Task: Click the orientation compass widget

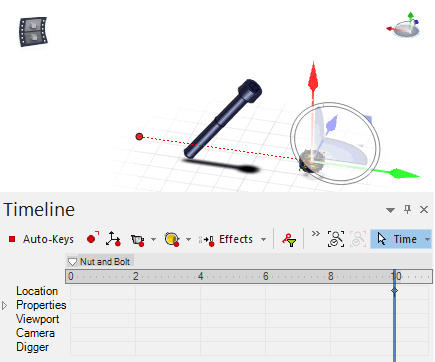Action: [404, 25]
